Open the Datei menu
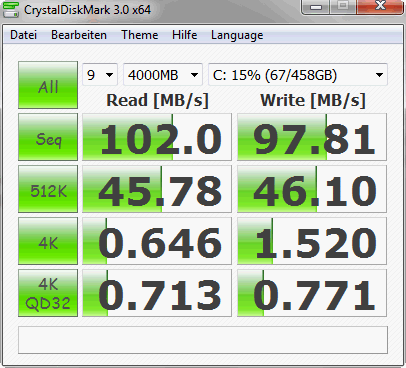 [x=23, y=35]
